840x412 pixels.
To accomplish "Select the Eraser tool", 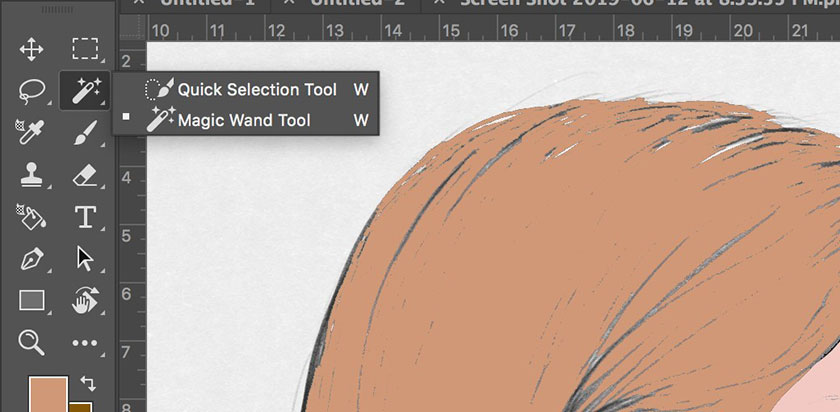I will click(86, 175).
